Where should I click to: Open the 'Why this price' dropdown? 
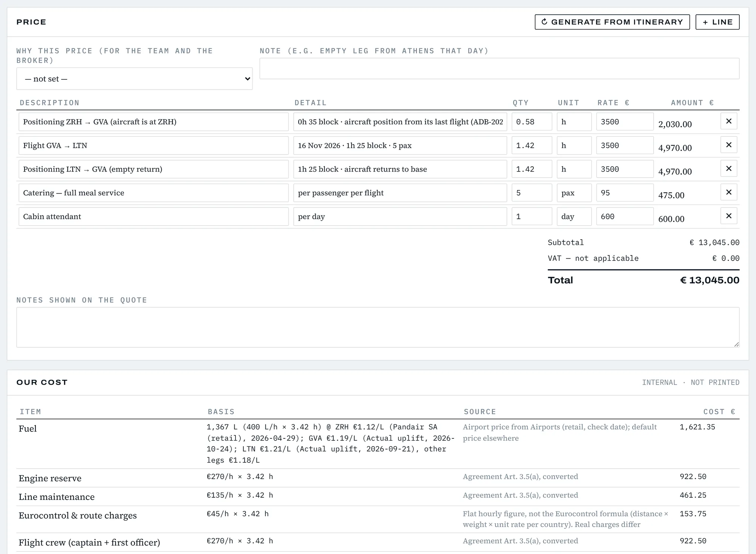click(134, 79)
